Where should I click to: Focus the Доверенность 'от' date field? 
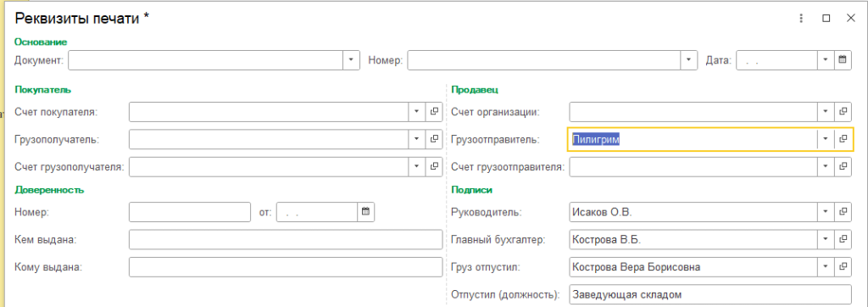click(317, 211)
